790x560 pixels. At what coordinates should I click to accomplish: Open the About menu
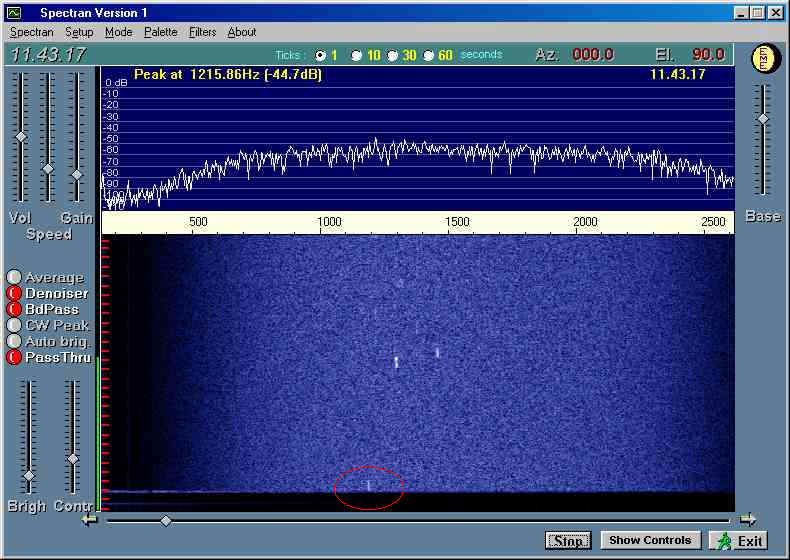coord(242,32)
